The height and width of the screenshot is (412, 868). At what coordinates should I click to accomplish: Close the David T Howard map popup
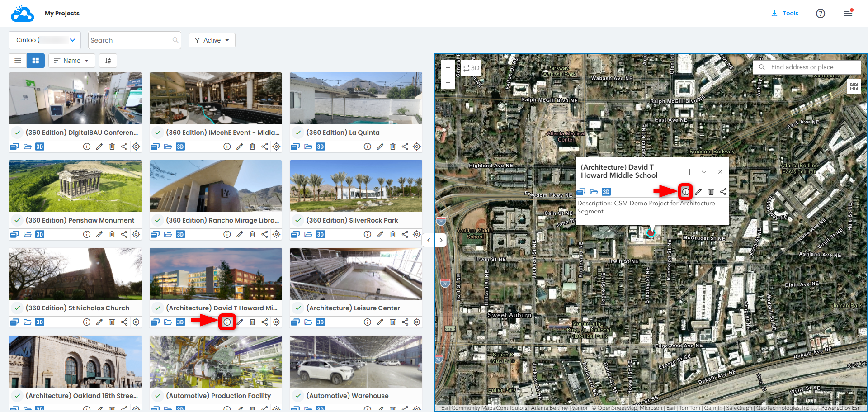click(x=720, y=172)
